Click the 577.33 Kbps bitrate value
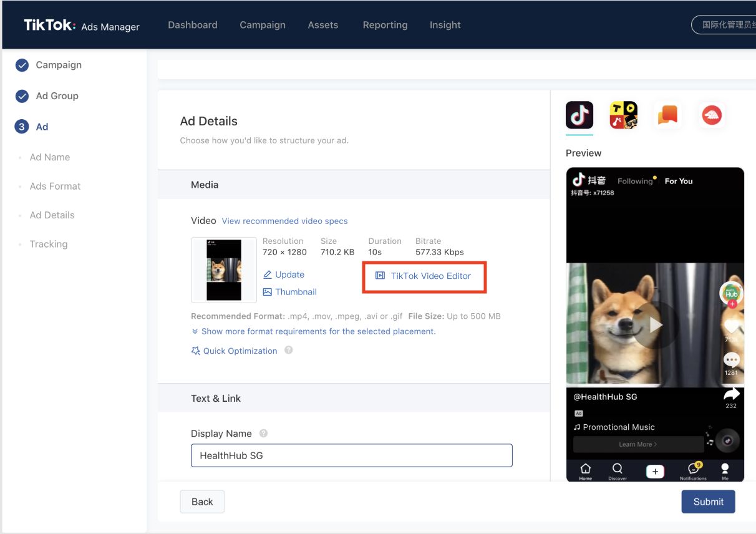Viewport: 756px width, 534px height. 440,252
